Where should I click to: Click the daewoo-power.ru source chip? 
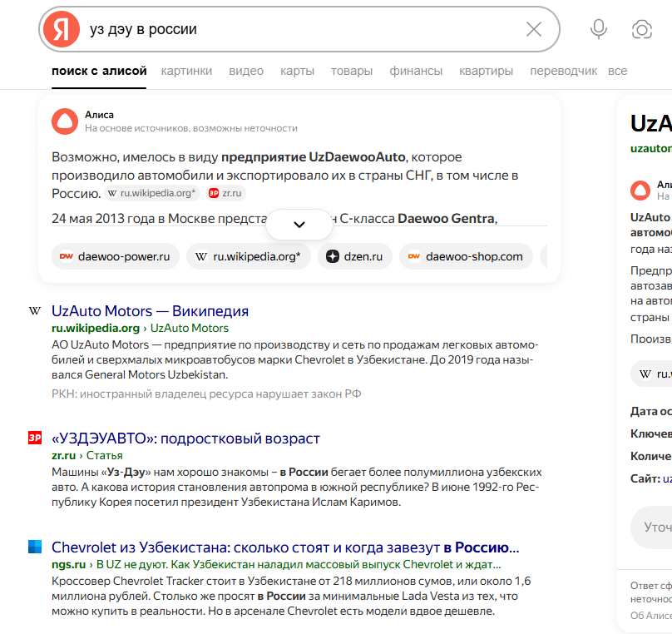(x=115, y=256)
